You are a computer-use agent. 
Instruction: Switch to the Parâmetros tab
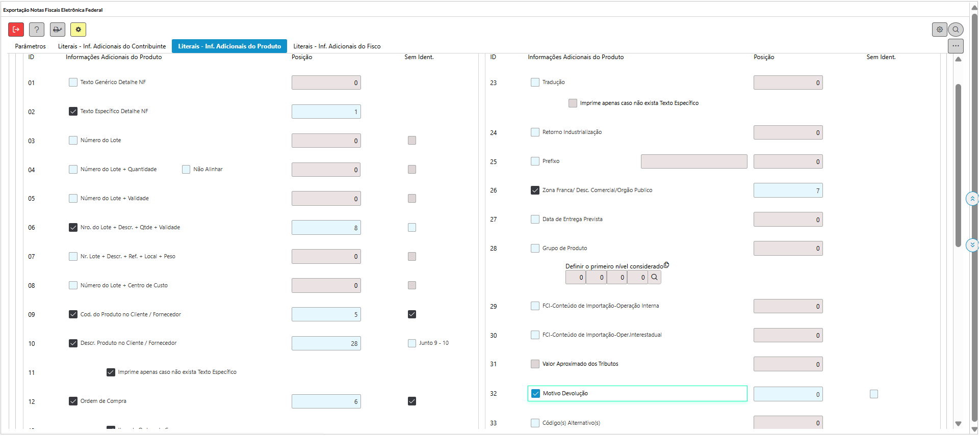tap(31, 46)
